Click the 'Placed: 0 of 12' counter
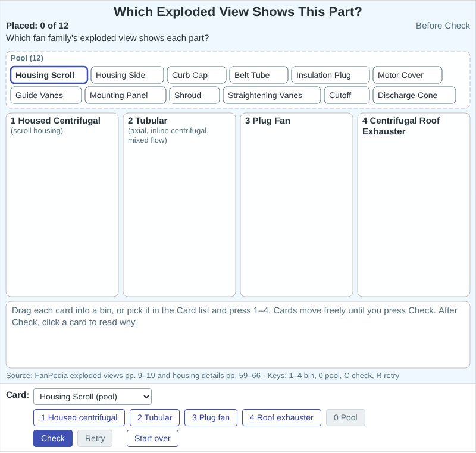Image resolution: width=476 pixels, height=453 pixels. point(37,26)
